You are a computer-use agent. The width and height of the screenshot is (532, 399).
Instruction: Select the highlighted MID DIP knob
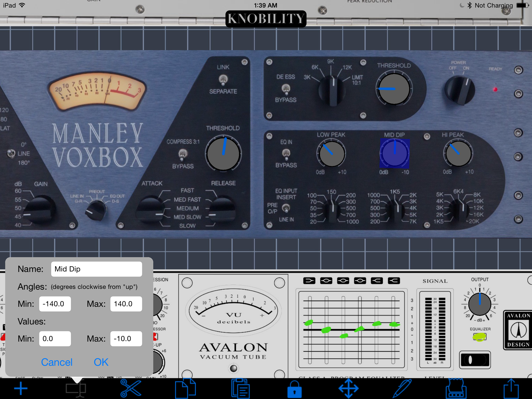(395, 154)
